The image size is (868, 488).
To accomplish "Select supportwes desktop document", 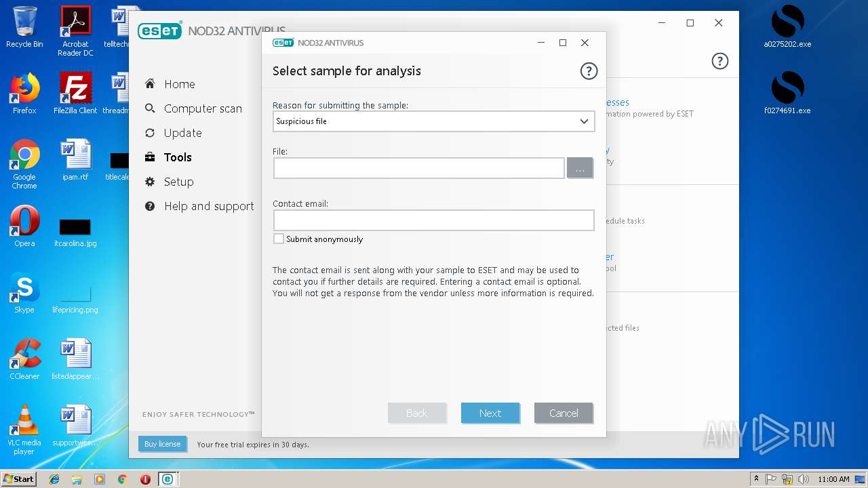I will 75,426.
